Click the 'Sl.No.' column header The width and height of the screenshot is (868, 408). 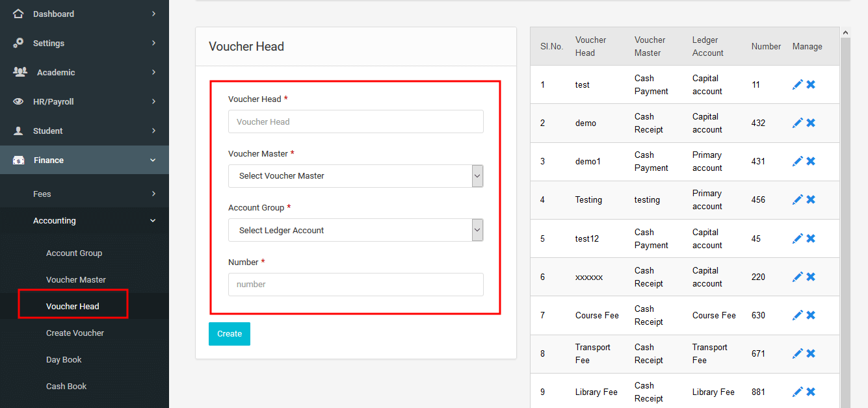pyautogui.click(x=551, y=47)
